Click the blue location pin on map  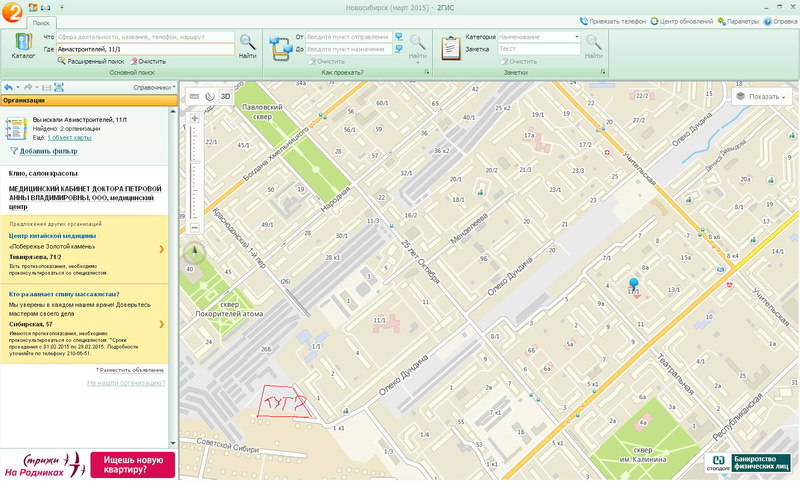(x=633, y=285)
